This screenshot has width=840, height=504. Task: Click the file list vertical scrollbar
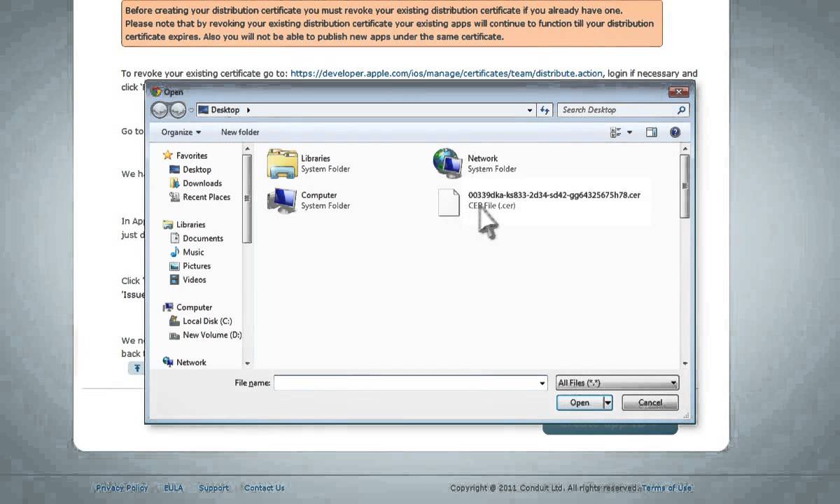point(685,185)
